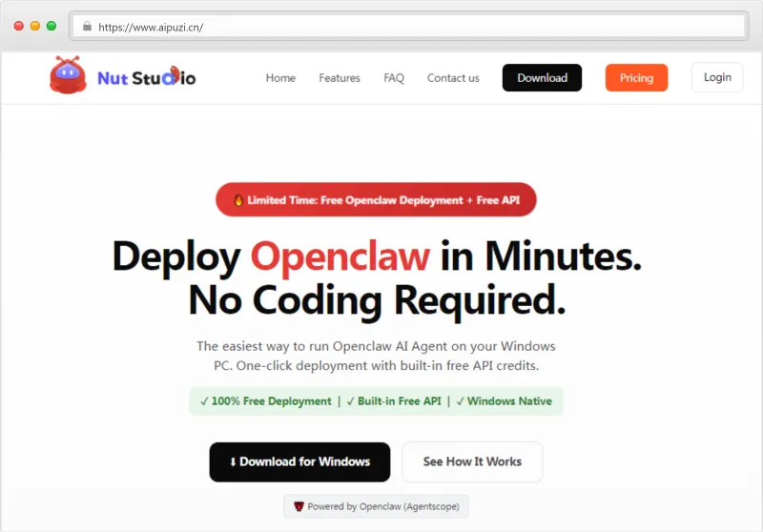Click the Openclaw icon in Powered by badge
763x532 pixels.
299,506
